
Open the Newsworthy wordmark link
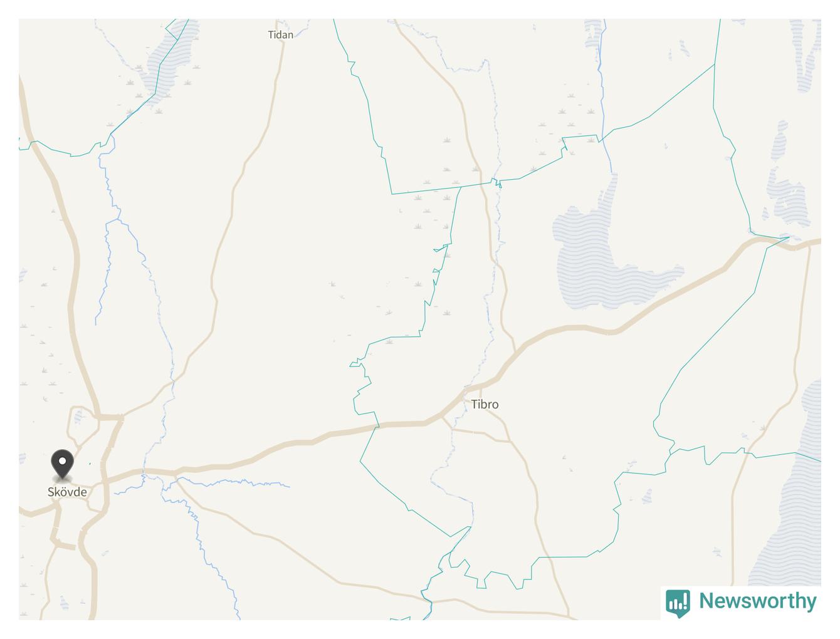click(757, 601)
